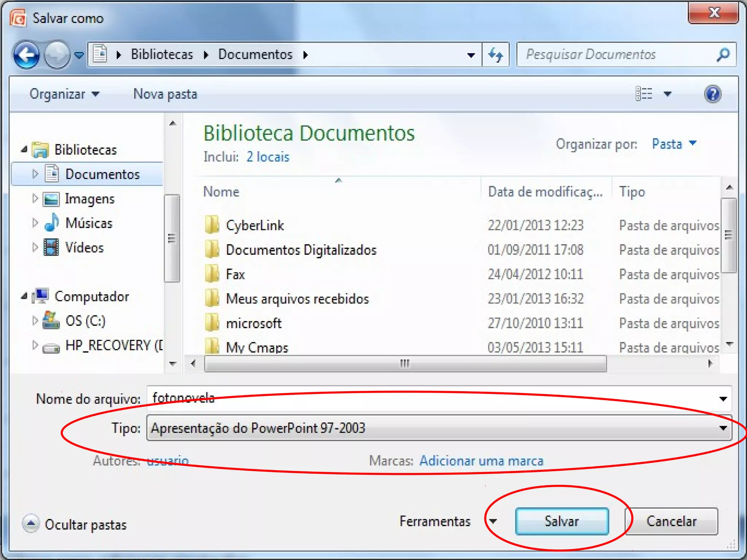Select the Músicas library
This screenshot has height=560, width=747.
click(89, 223)
